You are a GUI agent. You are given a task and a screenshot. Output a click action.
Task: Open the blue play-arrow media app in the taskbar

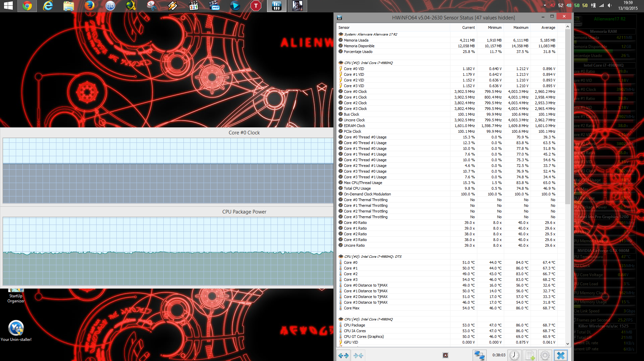[x=235, y=6]
